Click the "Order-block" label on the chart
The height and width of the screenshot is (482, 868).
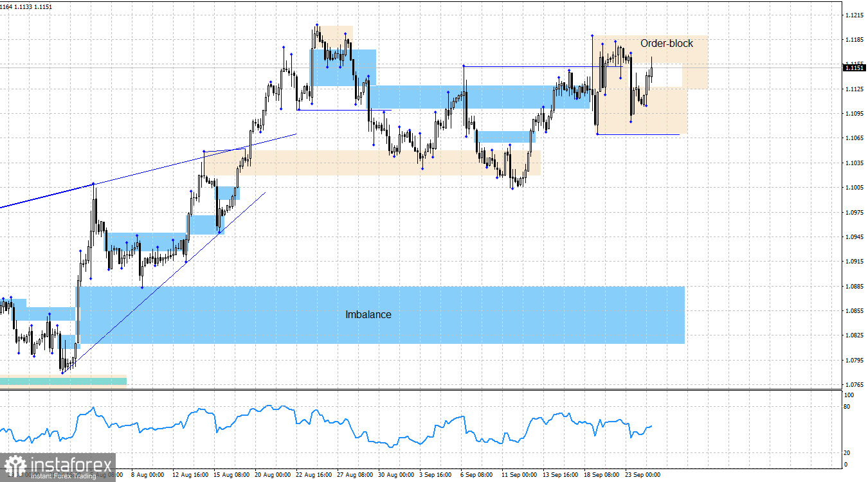[667, 44]
